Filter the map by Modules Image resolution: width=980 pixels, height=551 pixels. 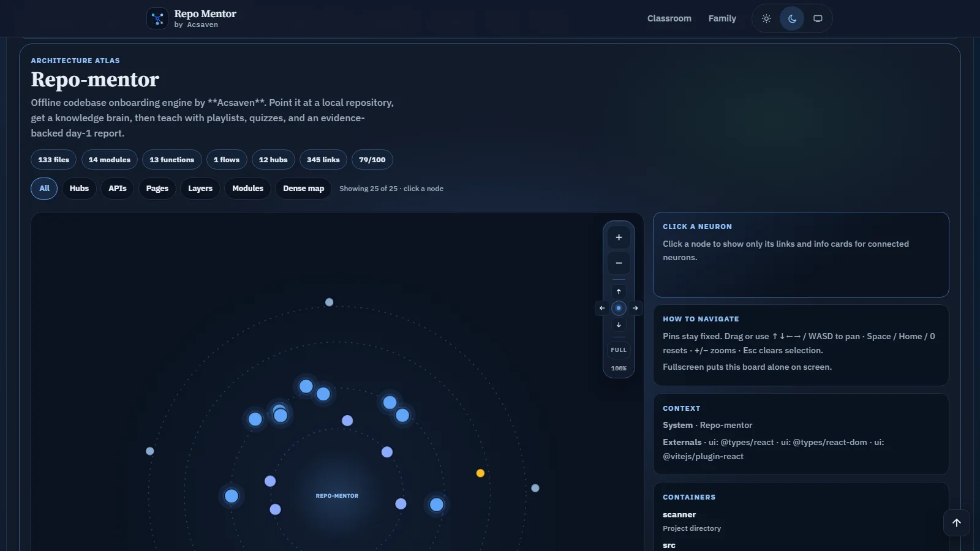point(248,189)
